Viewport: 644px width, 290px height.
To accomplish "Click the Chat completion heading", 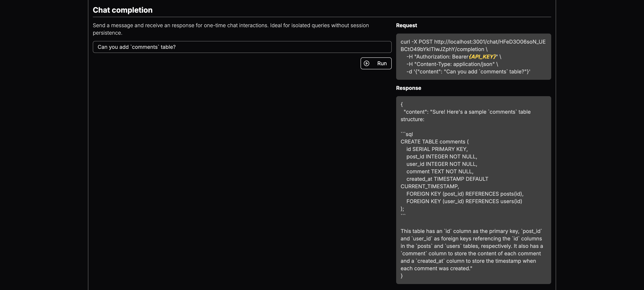I will 122,10.
